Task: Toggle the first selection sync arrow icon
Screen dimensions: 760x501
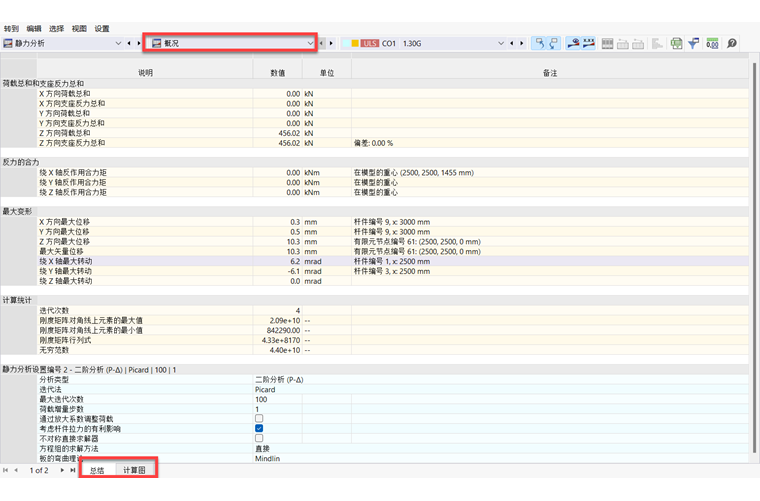Action: pos(539,43)
